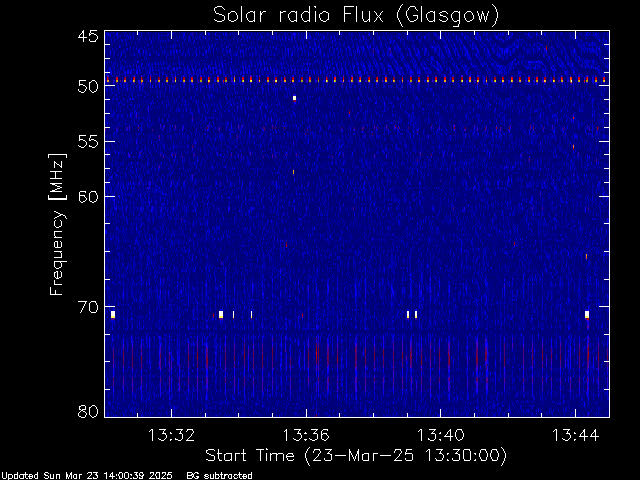
Task: Click the 'Updated Sun Mar 23 14:00:39 2025' text
Action: click(x=86, y=476)
